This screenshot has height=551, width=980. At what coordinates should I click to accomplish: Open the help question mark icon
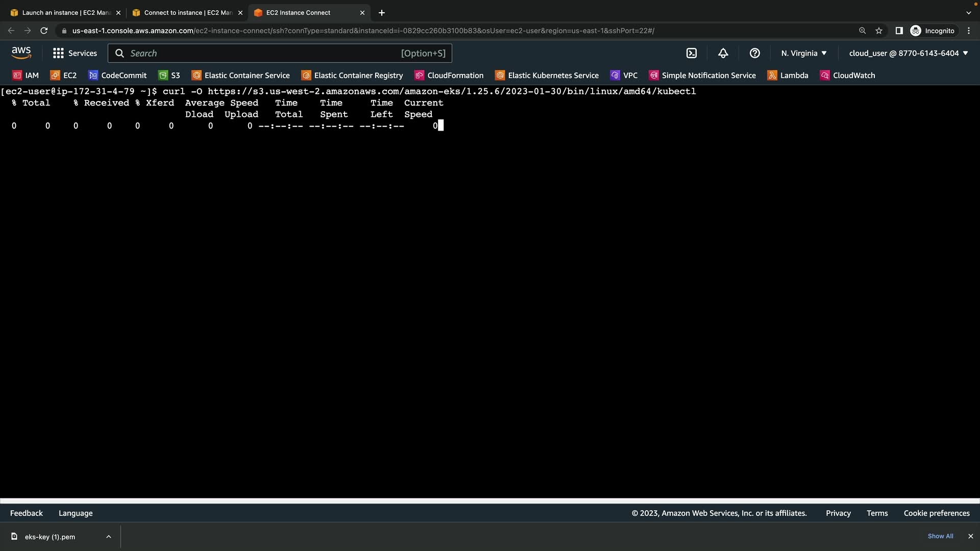point(755,53)
